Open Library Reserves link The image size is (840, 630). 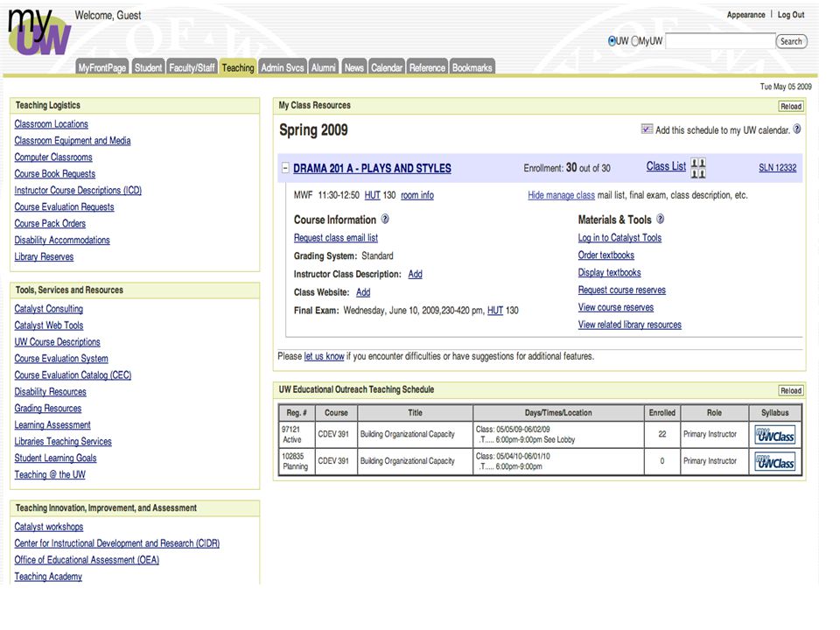[44, 256]
